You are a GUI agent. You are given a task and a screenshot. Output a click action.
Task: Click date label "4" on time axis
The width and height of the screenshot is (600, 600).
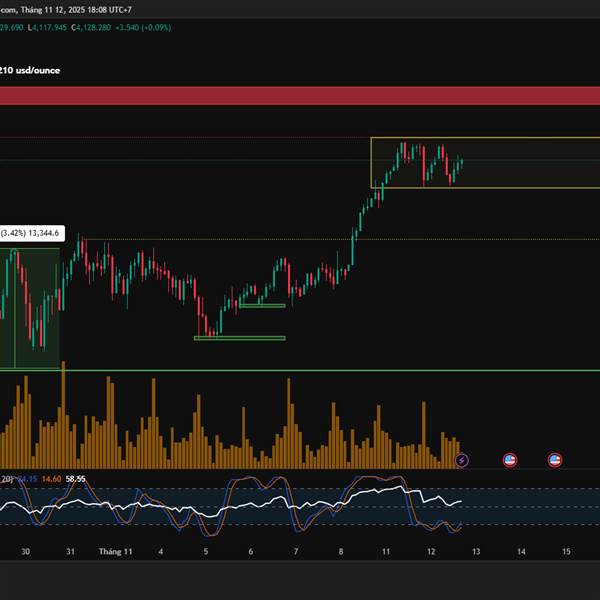pos(161,551)
